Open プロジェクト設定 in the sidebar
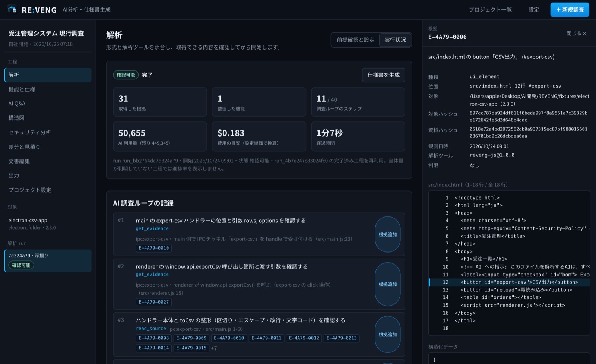 point(48,190)
